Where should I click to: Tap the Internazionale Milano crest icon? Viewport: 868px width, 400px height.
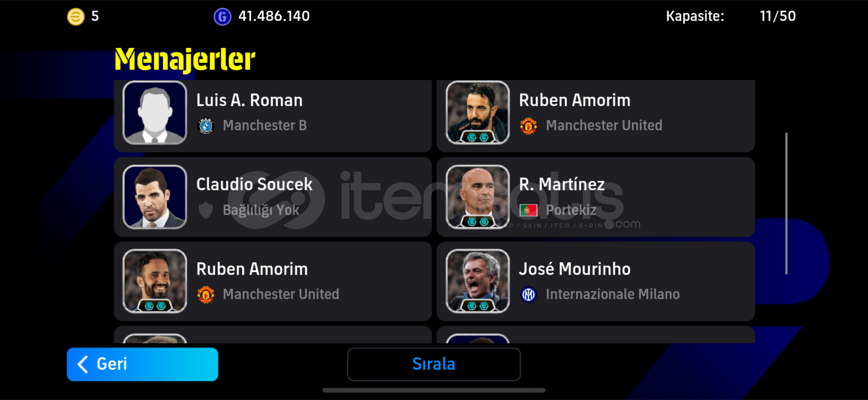528,295
